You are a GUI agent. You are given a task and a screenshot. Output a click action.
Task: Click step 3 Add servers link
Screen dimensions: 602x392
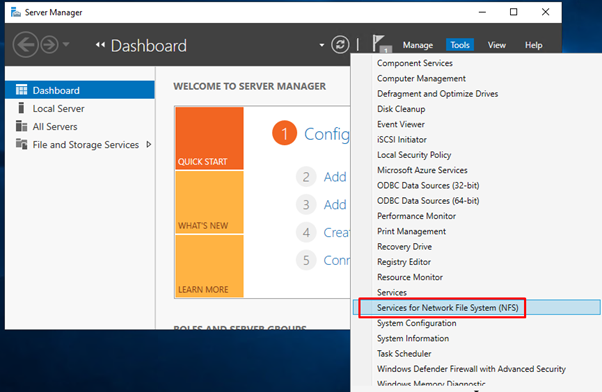(x=335, y=205)
